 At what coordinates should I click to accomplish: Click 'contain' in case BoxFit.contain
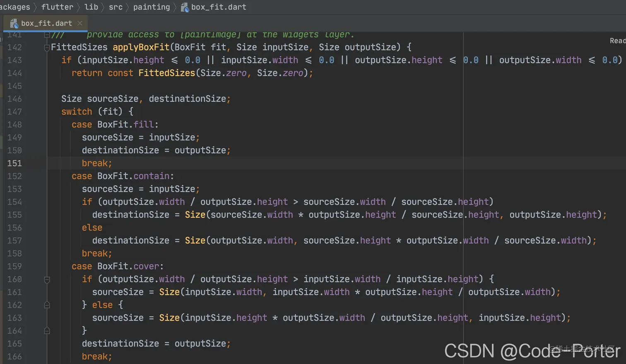pos(152,176)
